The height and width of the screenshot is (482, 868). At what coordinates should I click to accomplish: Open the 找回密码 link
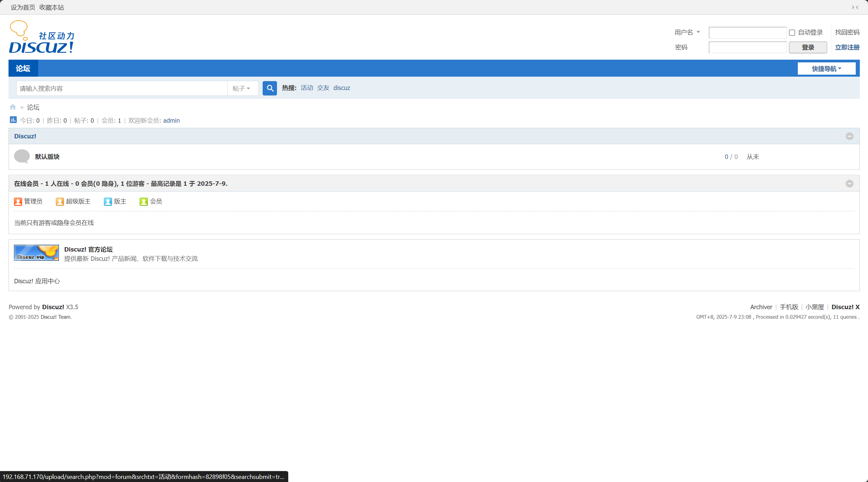[x=847, y=32]
